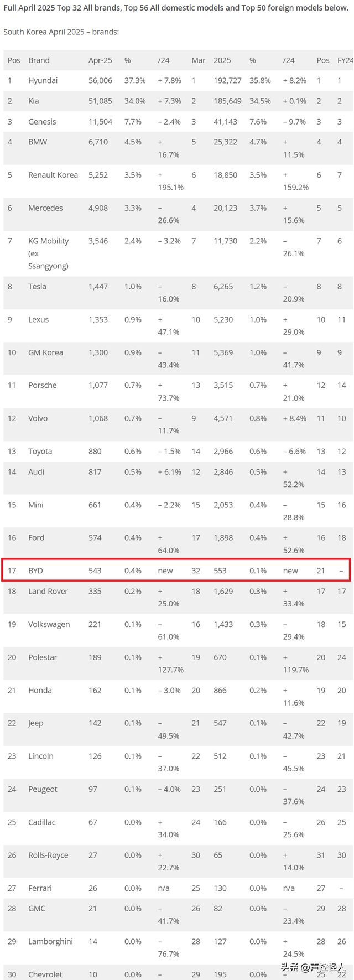Click BYD's April sales value 543

tap(95, 571)
